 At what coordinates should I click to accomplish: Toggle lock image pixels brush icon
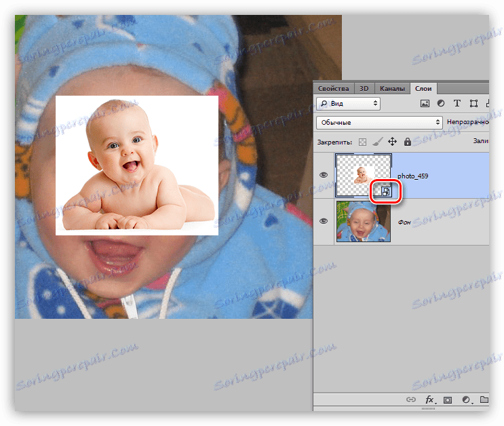378,142
